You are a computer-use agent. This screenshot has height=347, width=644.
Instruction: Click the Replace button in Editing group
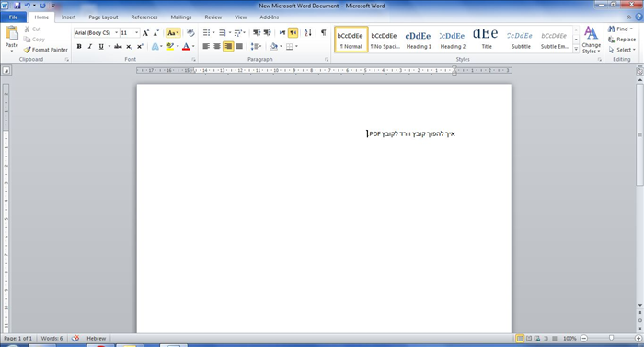click(x=622, y=39)
